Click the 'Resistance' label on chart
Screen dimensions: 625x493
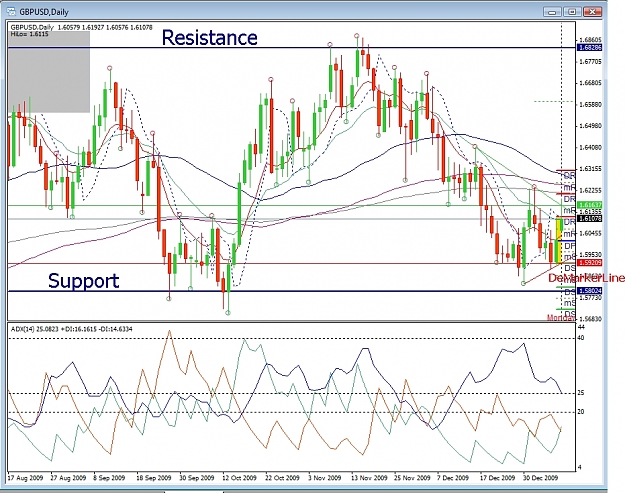(209, 38)
